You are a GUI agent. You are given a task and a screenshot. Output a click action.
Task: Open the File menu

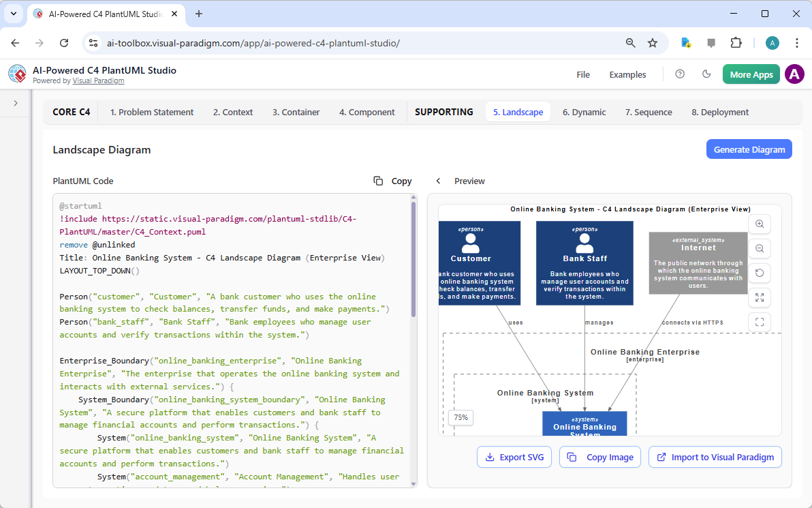click(x=583, y=74)
